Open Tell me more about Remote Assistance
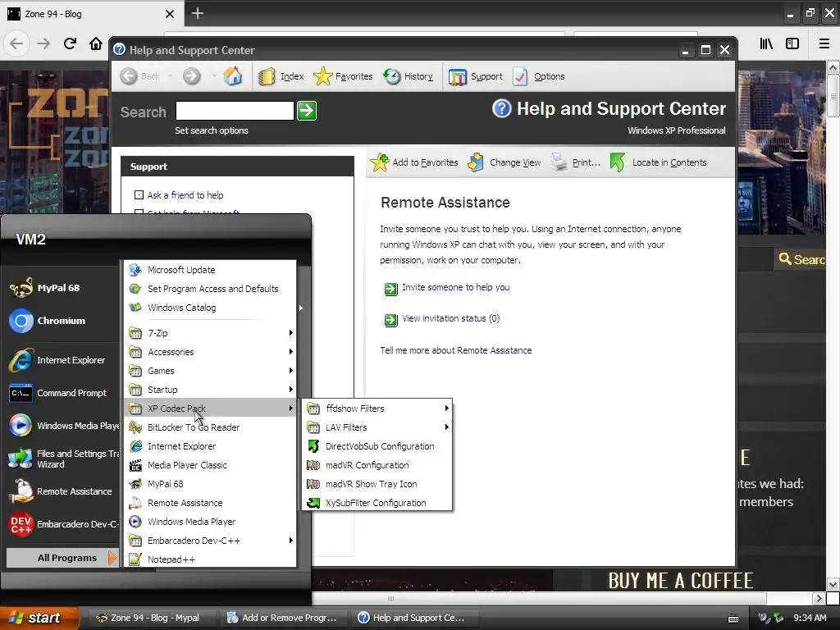The image size is (840, 630). pyautogui.click(x=456, y=350)
